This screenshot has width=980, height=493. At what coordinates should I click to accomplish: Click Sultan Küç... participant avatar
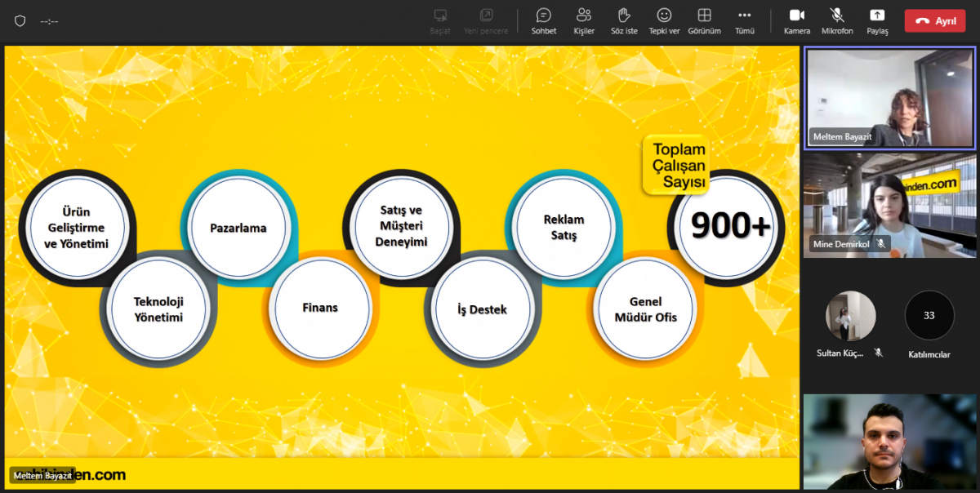(850, 316)
